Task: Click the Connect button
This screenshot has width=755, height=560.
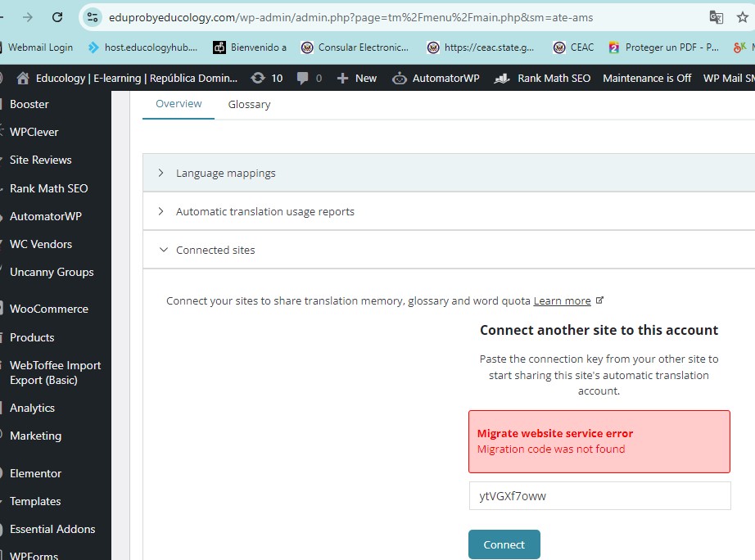Action: click(x=504, y=544)
